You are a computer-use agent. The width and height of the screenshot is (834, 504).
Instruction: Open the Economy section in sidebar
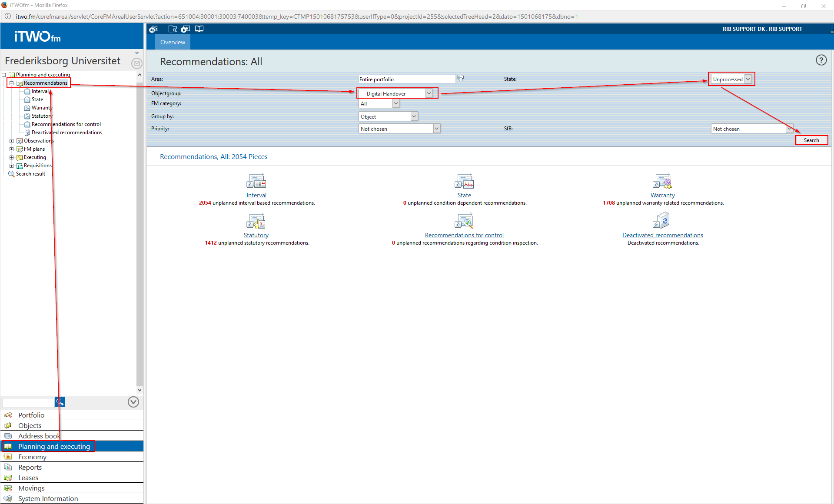pos(32,457)
